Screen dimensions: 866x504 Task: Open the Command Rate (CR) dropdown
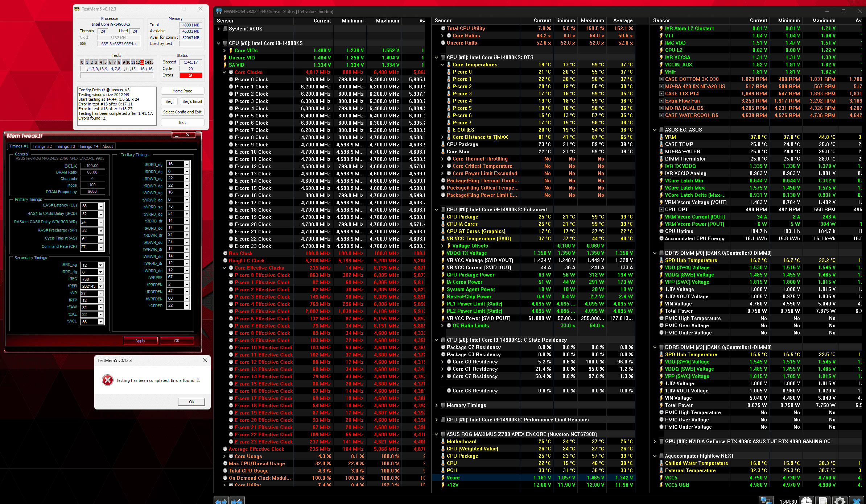coord(101,247)
